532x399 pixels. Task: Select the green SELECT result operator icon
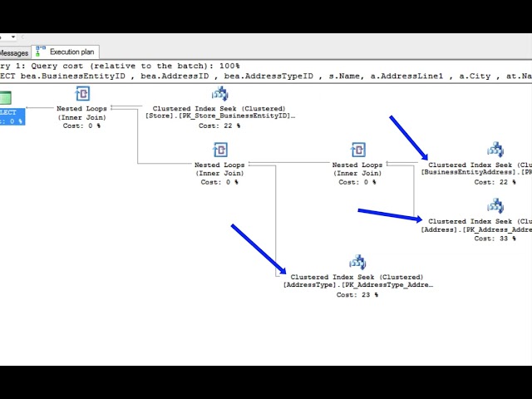[6, 98]
